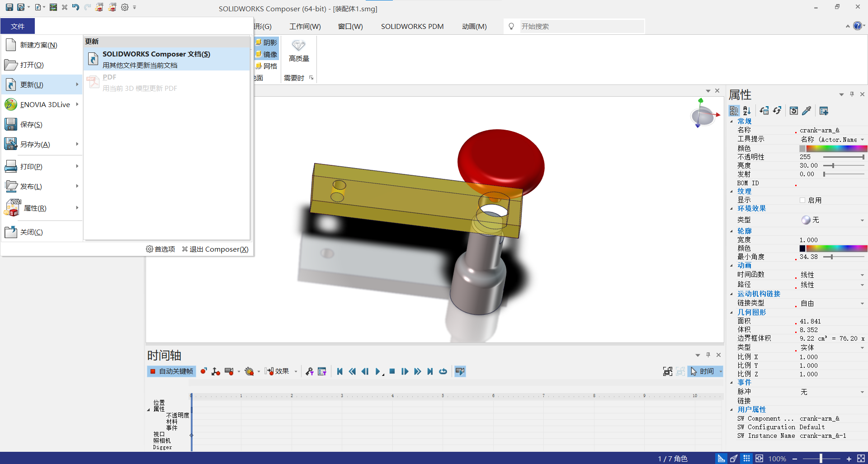868x464 pixels.
Task: Click the 文件 file button
Action: tap(18, 26)
